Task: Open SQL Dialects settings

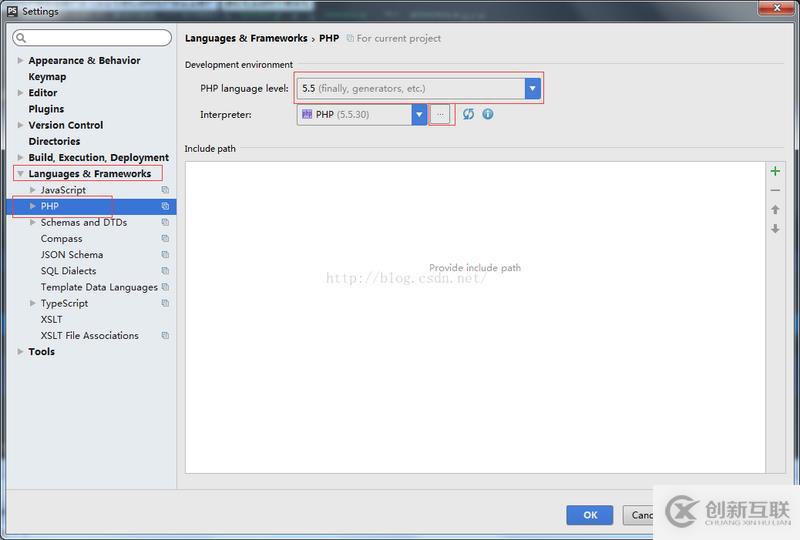Action: pos(68,271)
